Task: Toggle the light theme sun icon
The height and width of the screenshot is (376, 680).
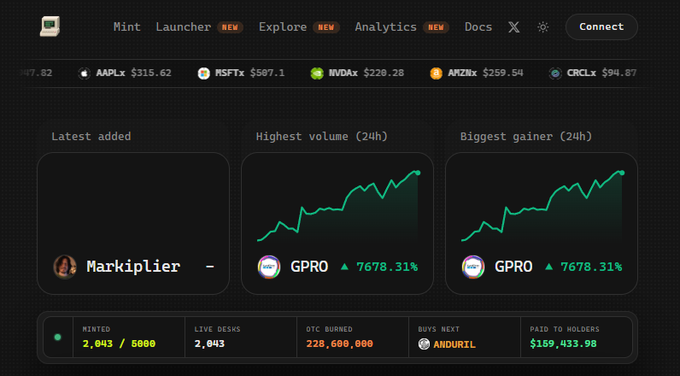Action: click(543, 27)
